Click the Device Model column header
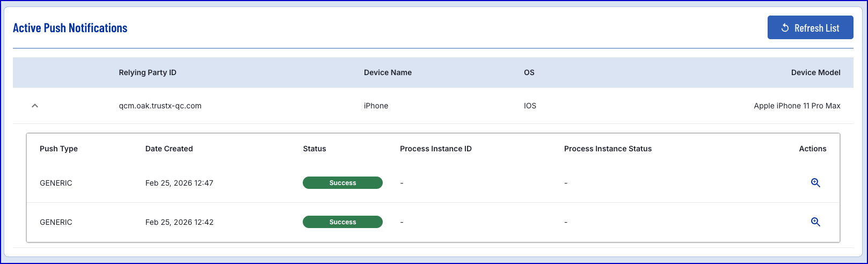Image resolution: width=868 pixels, height=264 pixels. click(815, 72)
